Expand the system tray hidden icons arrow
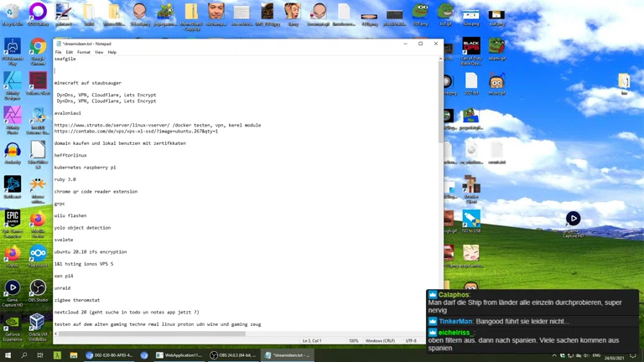This screenshot has height=362, width=644. pyautogui.click(x=554, y=355)
